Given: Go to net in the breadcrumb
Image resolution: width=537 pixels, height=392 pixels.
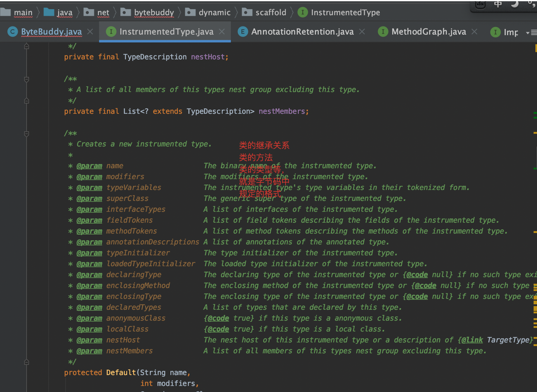Looking at the screenshot, I should point(103,12).
